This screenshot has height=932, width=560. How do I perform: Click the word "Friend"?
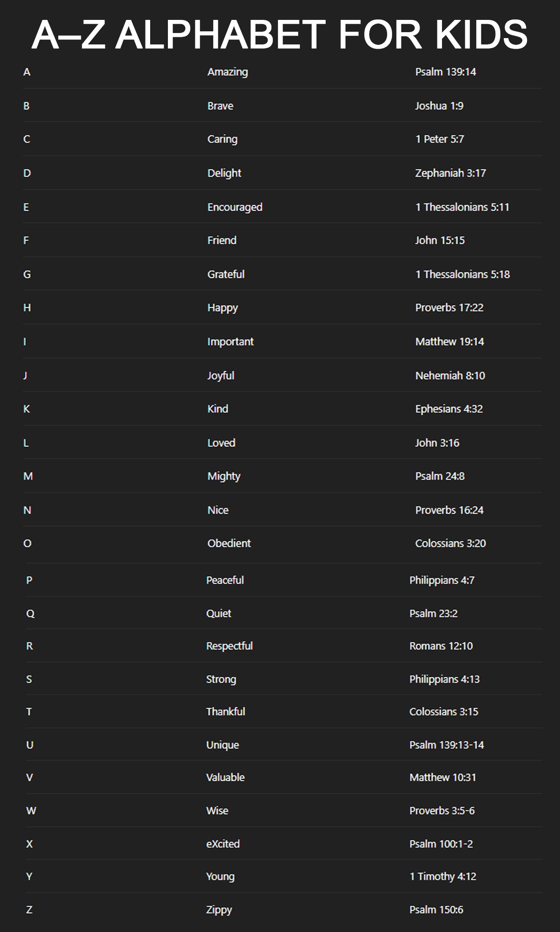[222, 240]
